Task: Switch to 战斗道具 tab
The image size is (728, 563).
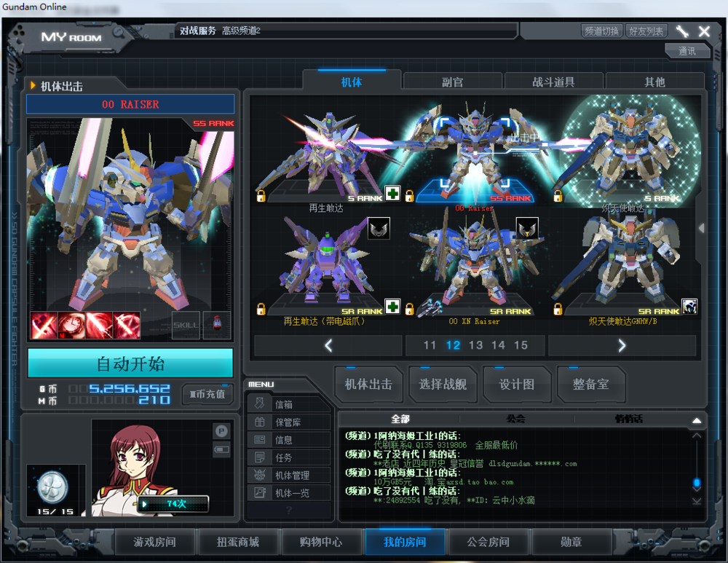Action: coord(553,82)
